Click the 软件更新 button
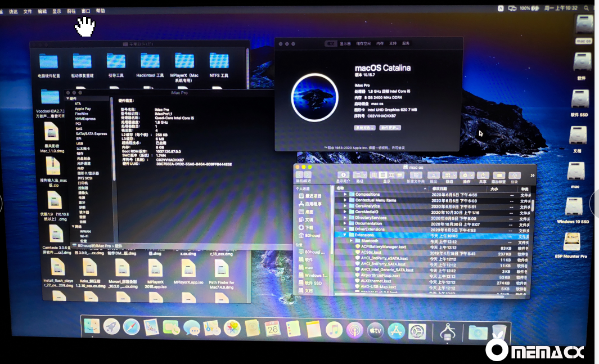 pyautogui.click(x=390, y=128)
